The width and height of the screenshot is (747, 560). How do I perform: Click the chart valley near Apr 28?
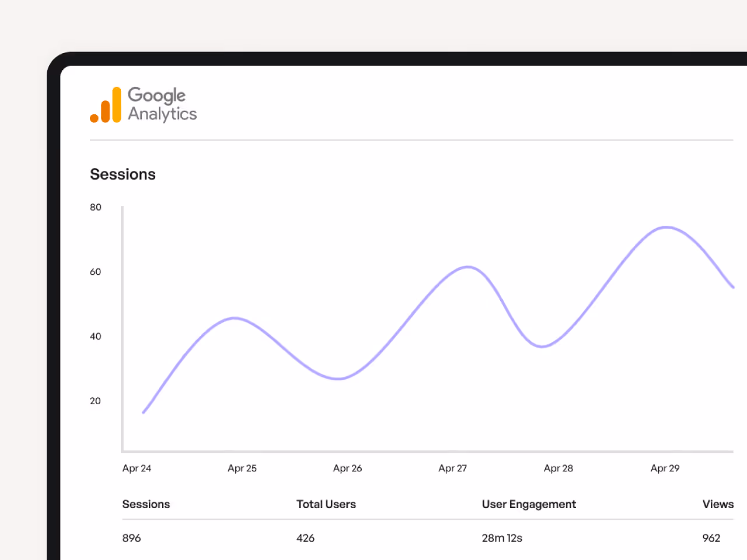542,345
